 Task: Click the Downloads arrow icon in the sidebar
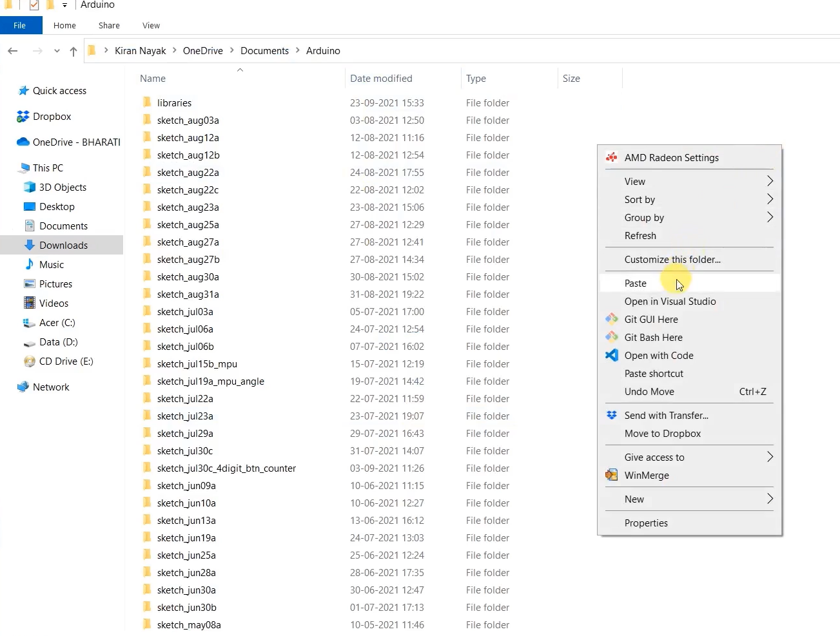30,245
